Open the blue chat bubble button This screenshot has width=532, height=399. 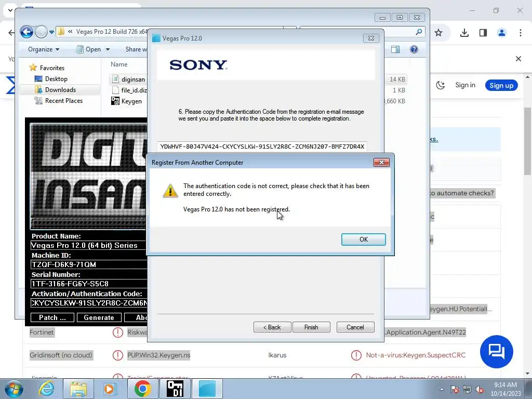point(497,352)
